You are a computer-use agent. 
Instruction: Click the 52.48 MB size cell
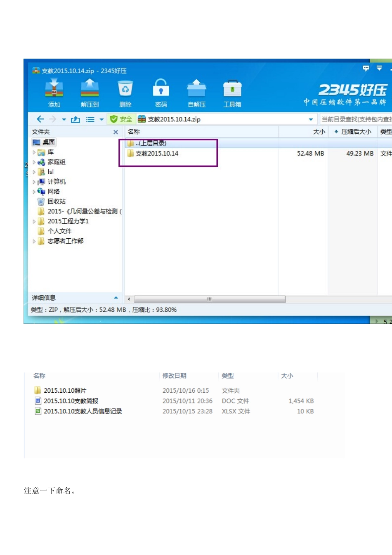310,153
